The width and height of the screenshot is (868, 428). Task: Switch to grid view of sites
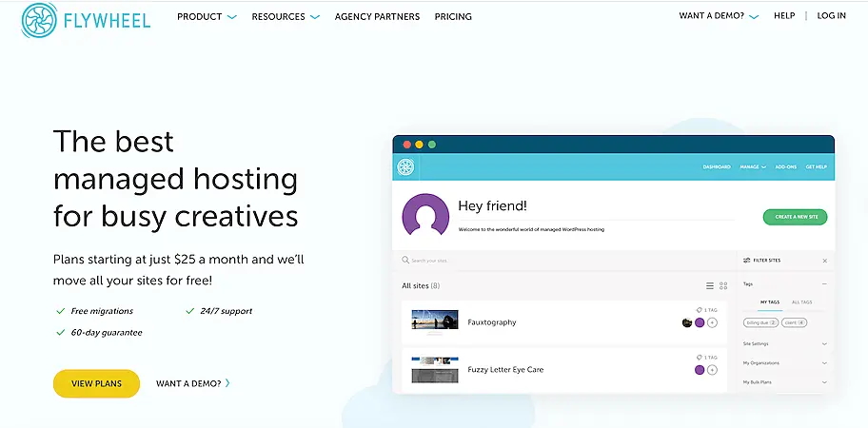723,286
